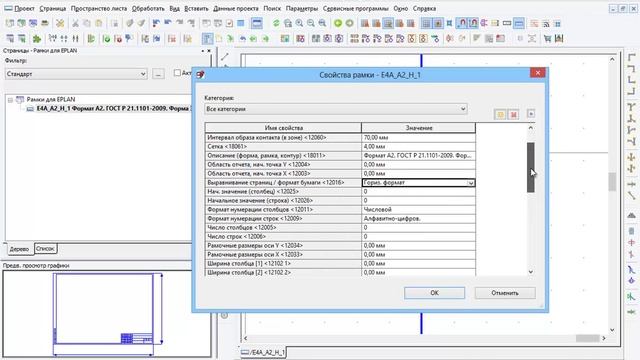Toggle the second red magnet snap icon
This screenshot has height=360, width=640.
click(473, 24)
